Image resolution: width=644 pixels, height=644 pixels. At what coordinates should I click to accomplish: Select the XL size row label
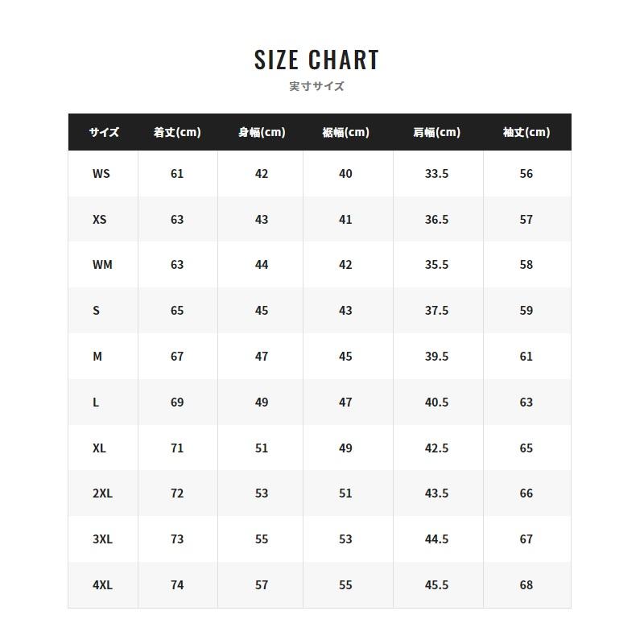[x=100, y=448]
